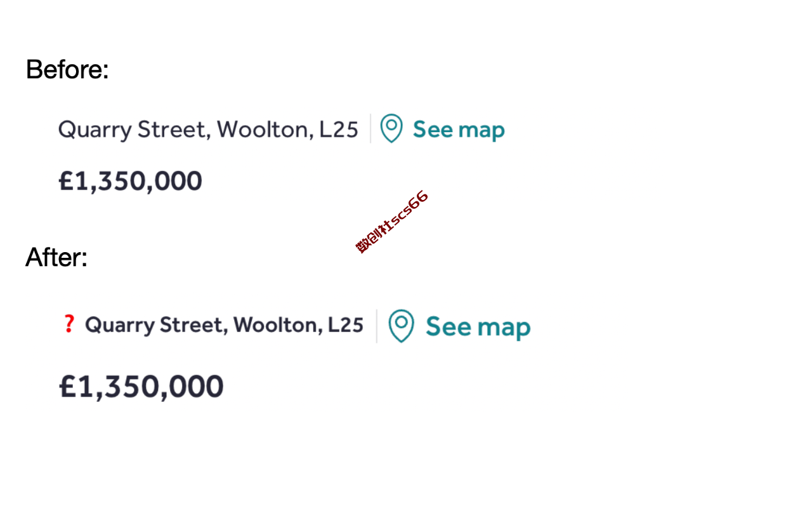The height and width of the screenshot is (508, 812).
Task: Select the 'After:' heading label
Action: (56, 257)
